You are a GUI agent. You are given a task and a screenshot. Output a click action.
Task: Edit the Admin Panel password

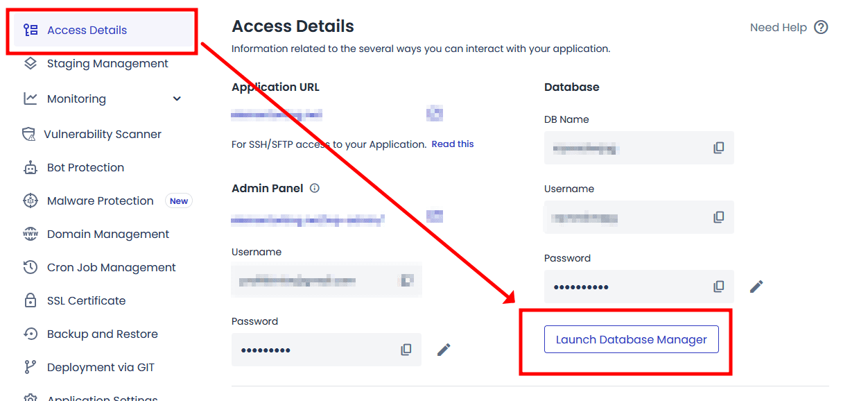pos(444,350)
